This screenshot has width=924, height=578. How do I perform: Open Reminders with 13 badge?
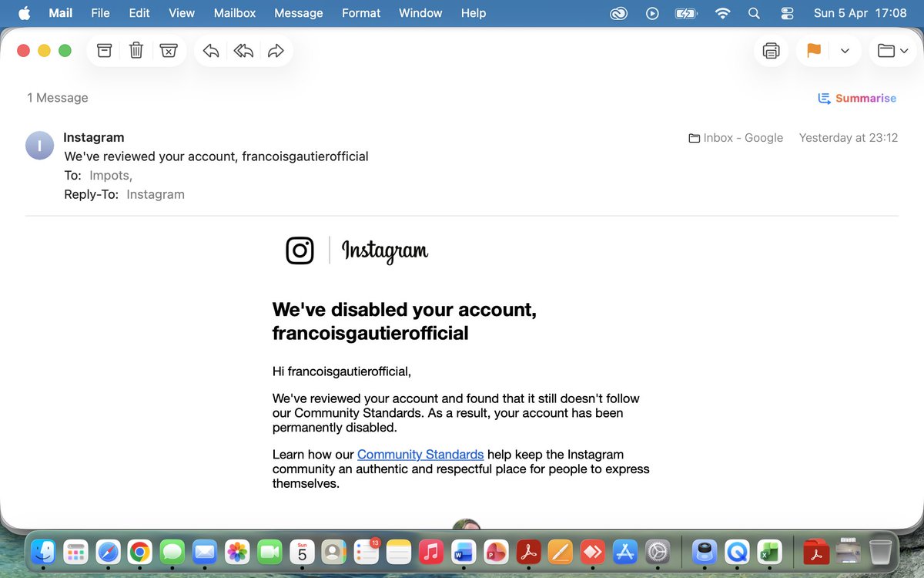click(x=367, y=552)
